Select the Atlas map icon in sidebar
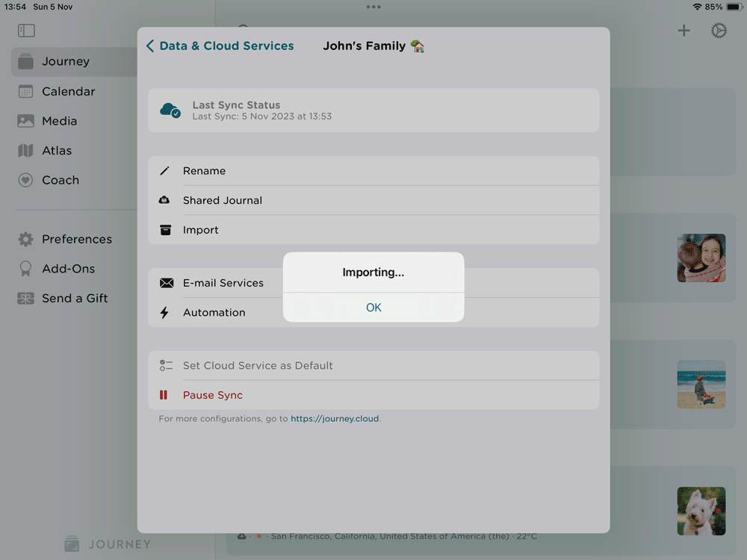 tap(26, 150)
